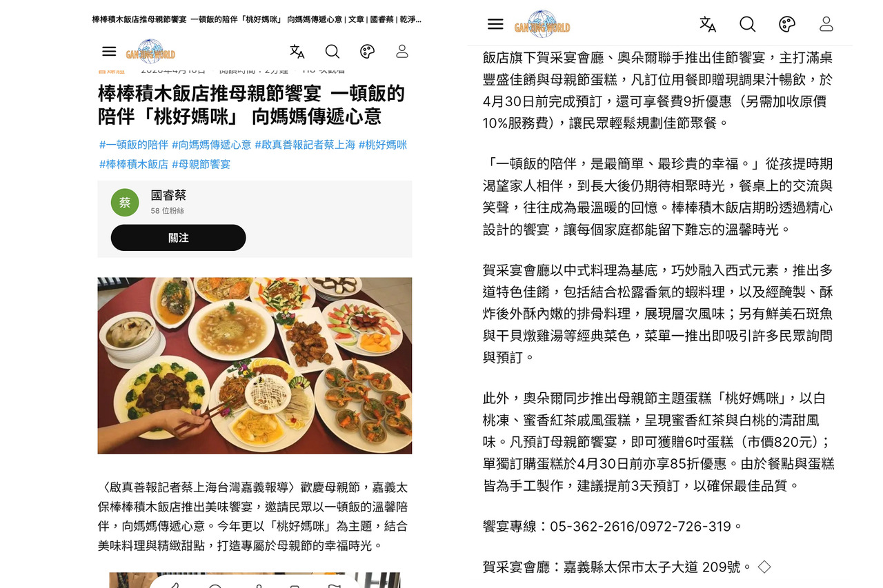
Task: View author 國睿蔡's profile name
Action: coord(168,196)
